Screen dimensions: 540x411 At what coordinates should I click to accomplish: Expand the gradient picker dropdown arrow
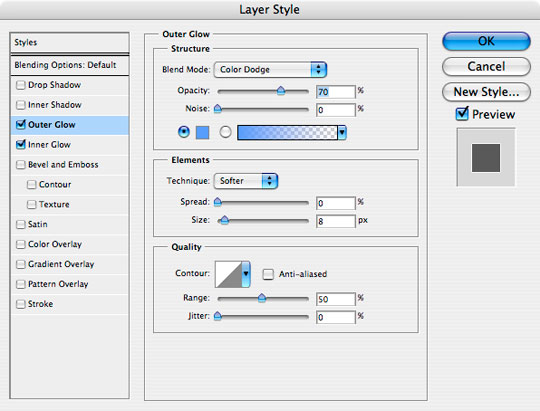pyautogui.click(x=342, y=133)
